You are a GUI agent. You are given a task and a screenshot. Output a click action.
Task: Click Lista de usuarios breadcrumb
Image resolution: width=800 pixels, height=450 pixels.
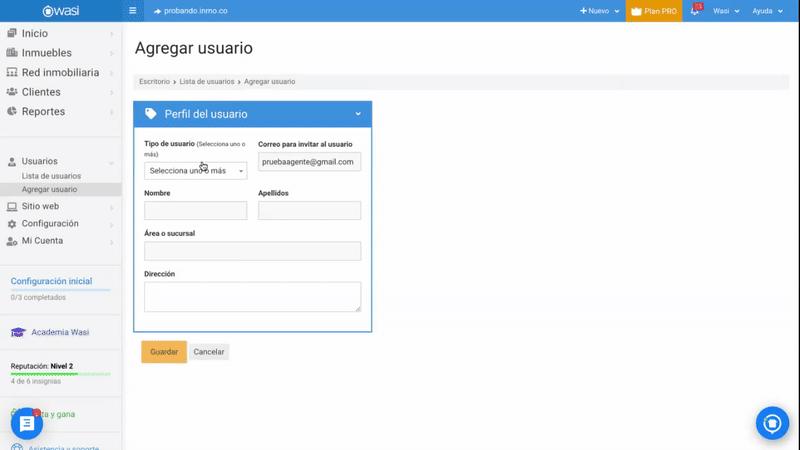[x=207, y=82]
